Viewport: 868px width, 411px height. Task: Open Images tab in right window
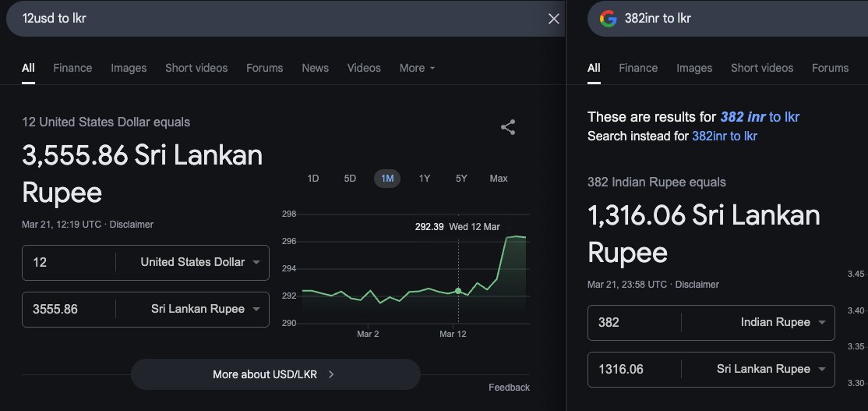(x=694, y=68)
